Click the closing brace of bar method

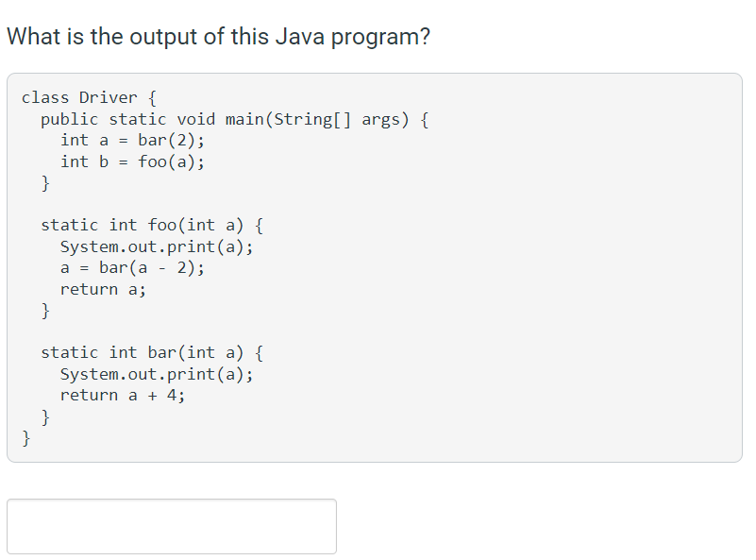[45, 416]
